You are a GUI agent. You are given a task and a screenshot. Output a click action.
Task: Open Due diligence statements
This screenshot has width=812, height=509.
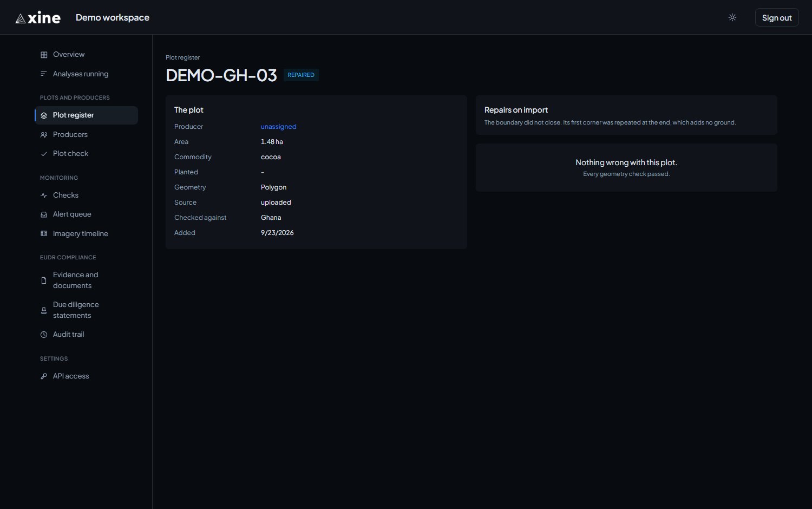click(x=87, y=310)
